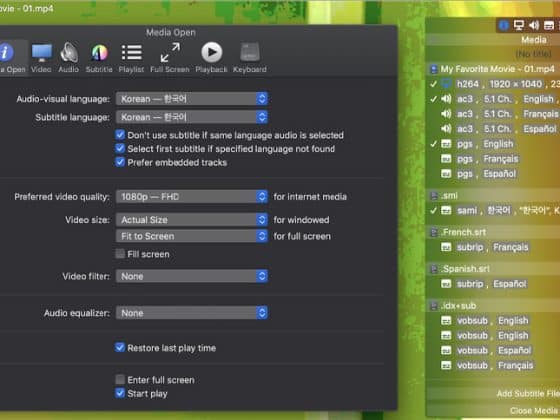Image resolution: width=560 pixels, height=420 pixels.
Task: Click the .smi file header
Action: tap(493, 195)
